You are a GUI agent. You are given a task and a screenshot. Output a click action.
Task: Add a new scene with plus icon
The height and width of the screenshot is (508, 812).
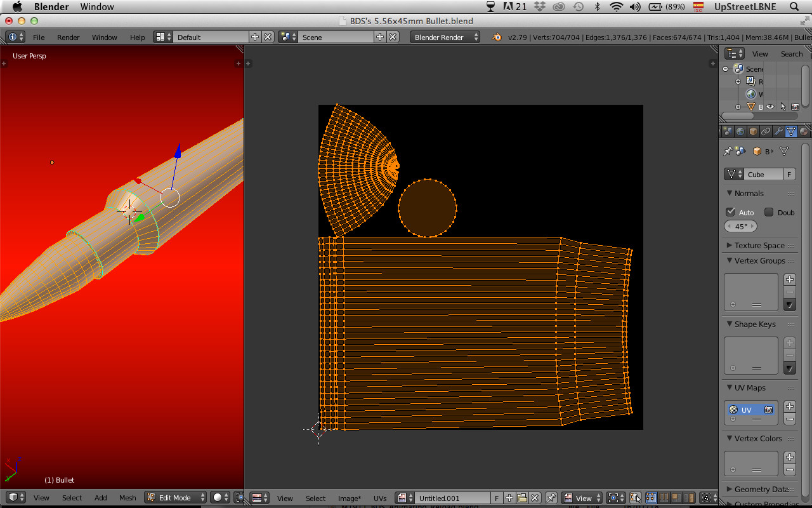click(x=380, y=37)
